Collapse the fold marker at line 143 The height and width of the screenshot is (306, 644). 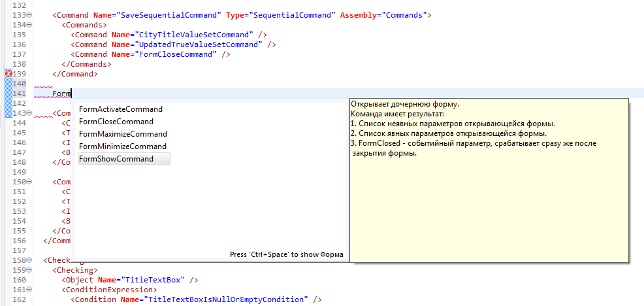coord(29,113)
